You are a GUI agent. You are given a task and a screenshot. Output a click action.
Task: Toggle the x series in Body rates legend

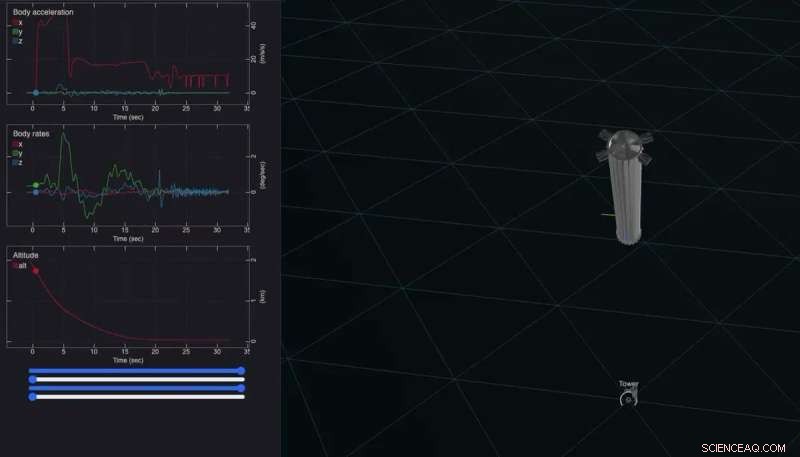point(16,143)
